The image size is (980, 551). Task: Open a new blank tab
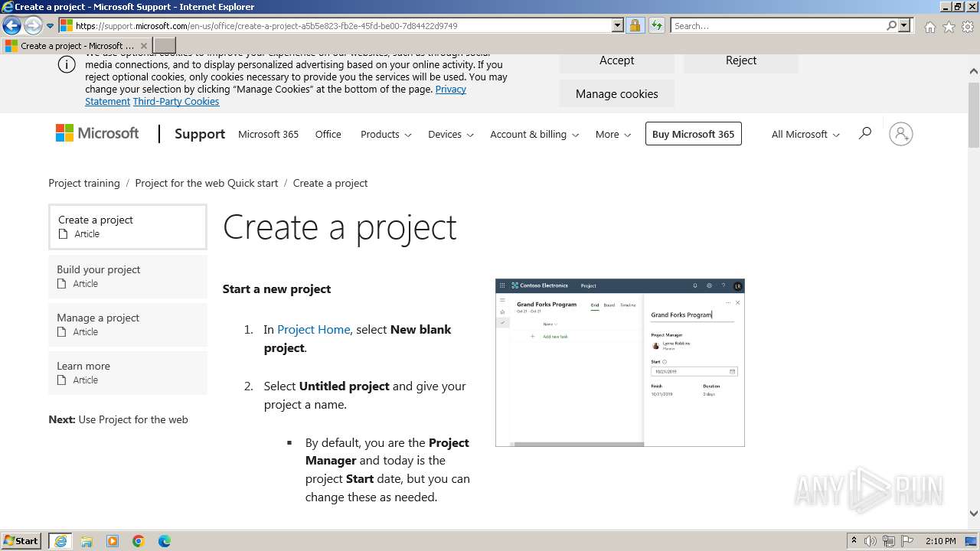coord(165,45)
